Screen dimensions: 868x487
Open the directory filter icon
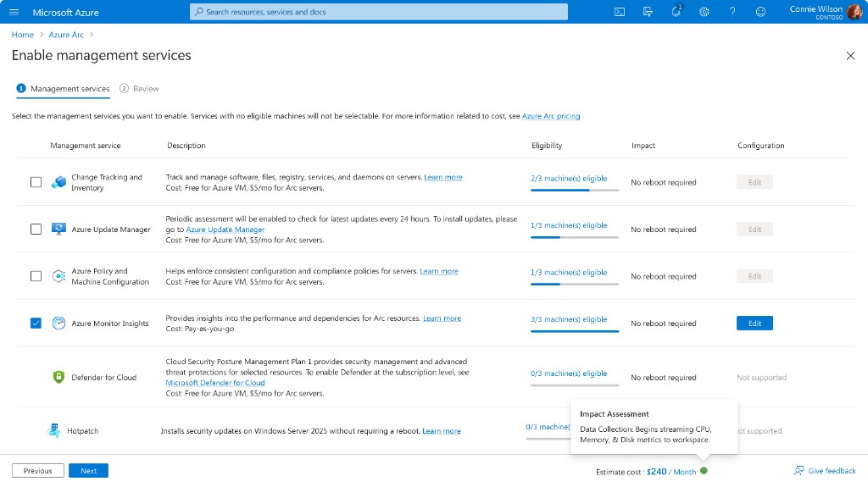point(648,12)
